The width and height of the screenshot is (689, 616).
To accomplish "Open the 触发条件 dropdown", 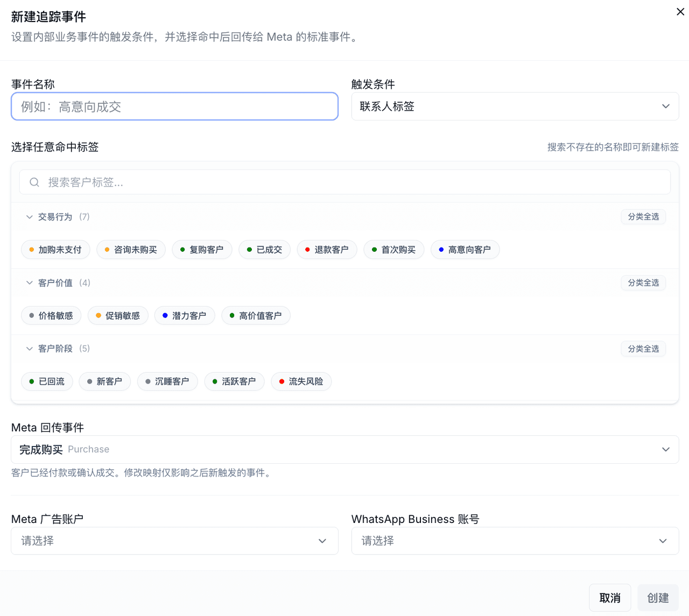I will coord(515,107).
